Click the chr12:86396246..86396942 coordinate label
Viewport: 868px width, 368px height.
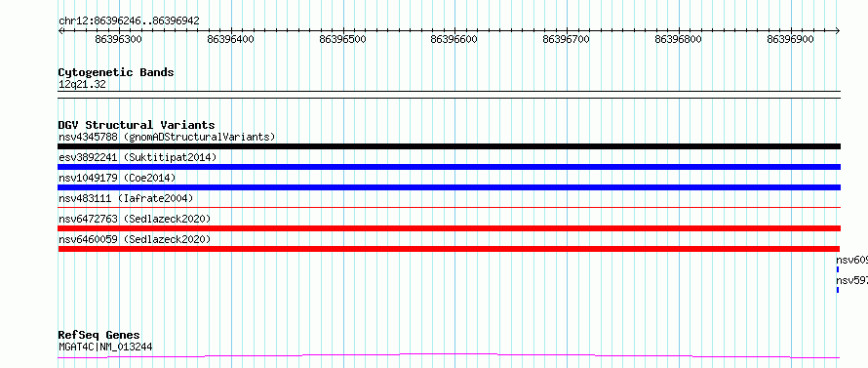tap(129, 21)
